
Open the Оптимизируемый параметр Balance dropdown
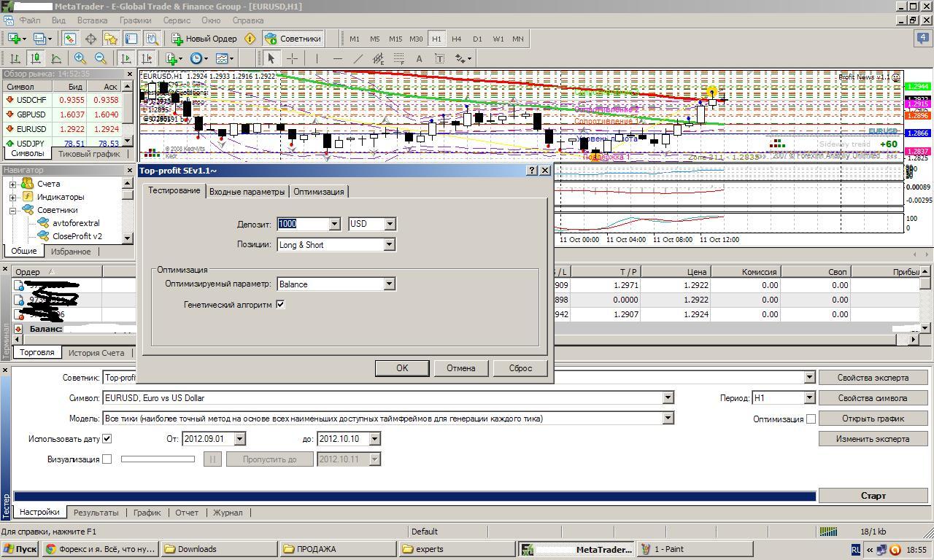389,284
